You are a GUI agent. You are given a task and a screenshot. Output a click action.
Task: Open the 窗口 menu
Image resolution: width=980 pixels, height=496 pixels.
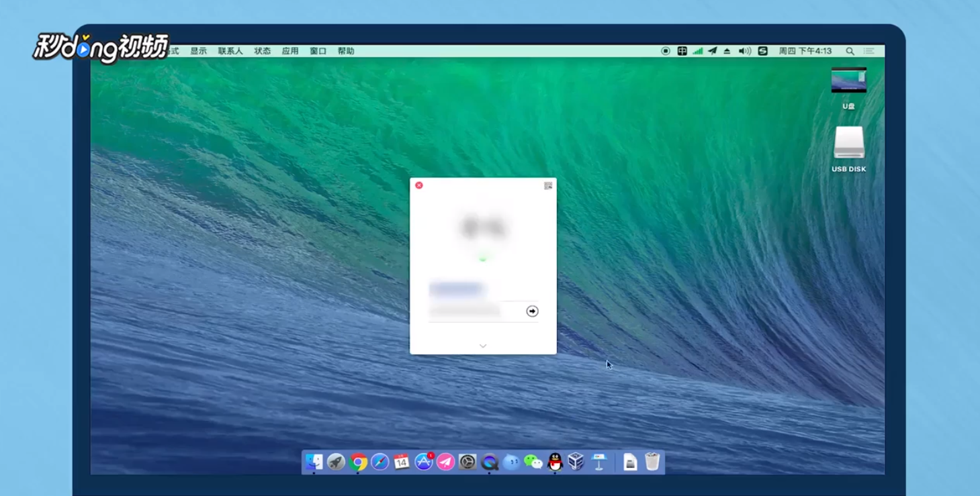click(x=318, y=51)
